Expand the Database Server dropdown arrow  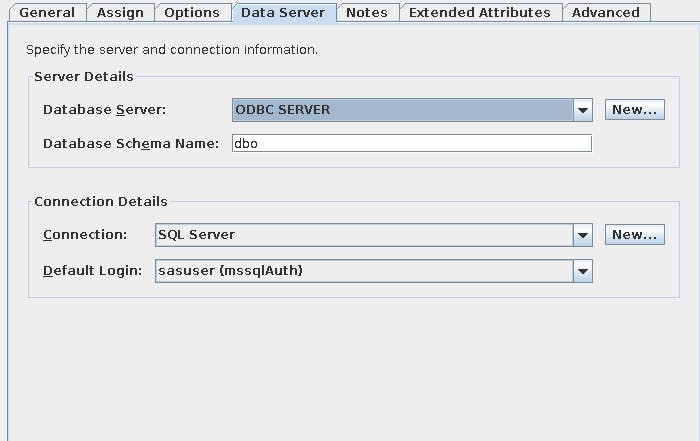[583, 110]
